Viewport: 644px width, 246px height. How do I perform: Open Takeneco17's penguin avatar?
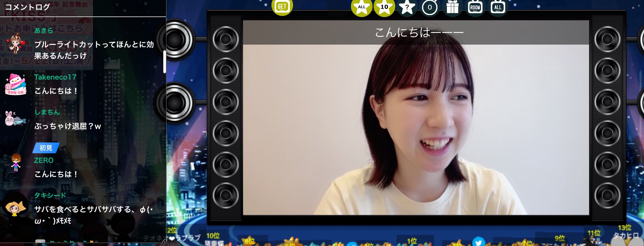click(x=15, y=84)
